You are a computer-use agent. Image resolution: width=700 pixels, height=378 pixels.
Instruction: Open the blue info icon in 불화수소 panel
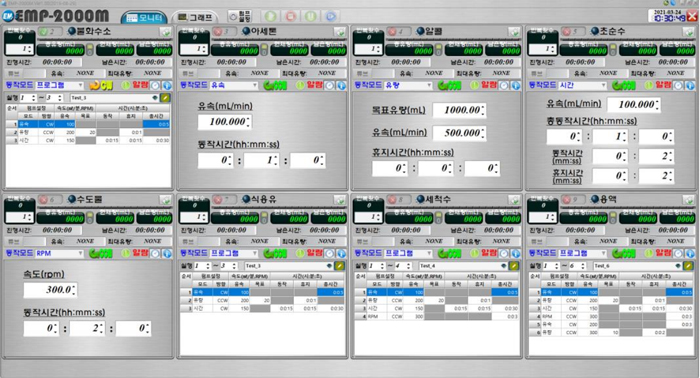click(x=167, y=85)
